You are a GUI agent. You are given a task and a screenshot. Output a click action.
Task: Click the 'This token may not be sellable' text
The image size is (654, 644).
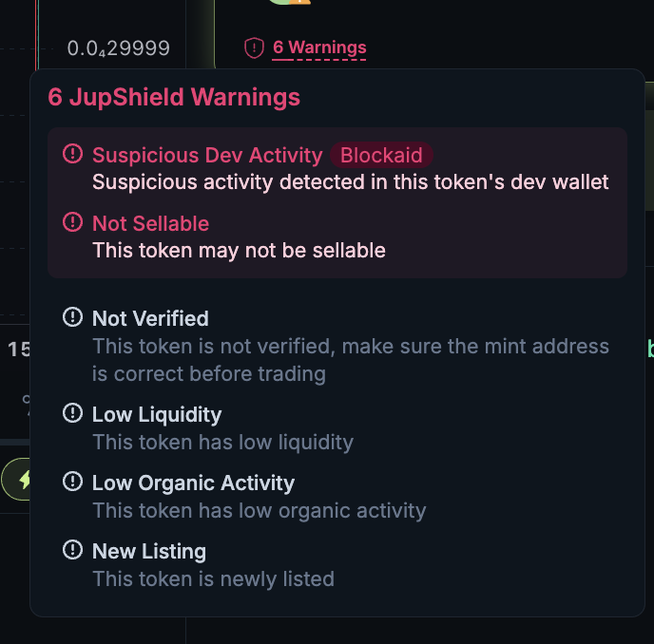coord(239,251)
